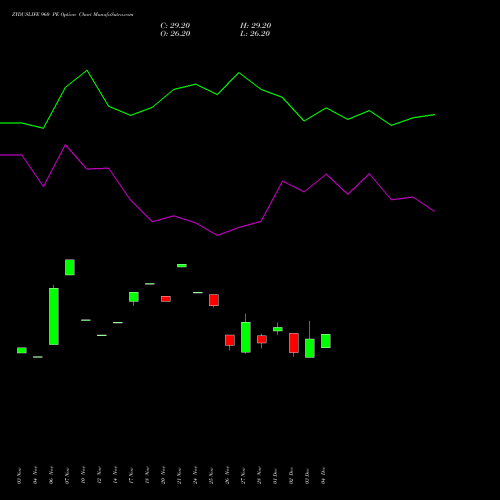Click the low value "L: 26.20"
Screen dimensions: 500x500
(x=255, y=34)
